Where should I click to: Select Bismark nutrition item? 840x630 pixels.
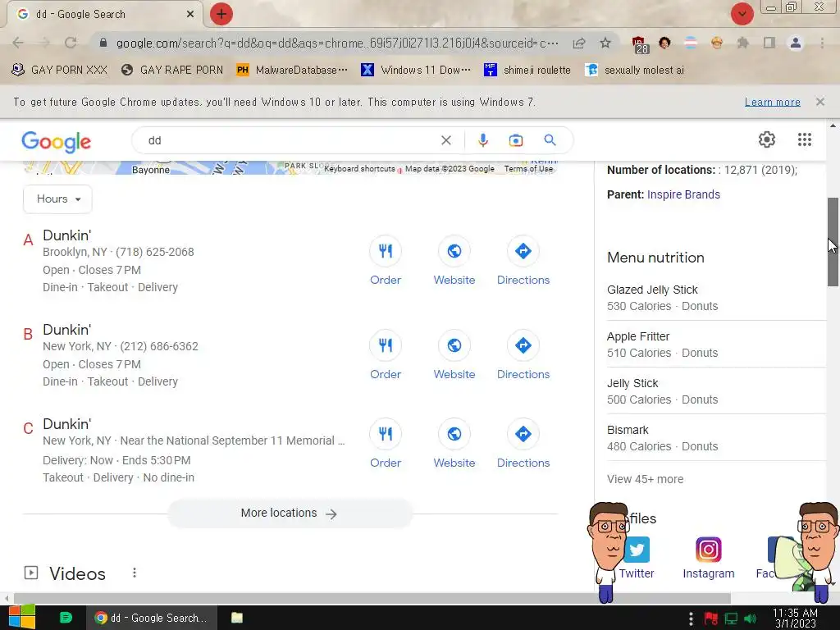point(716,438)
